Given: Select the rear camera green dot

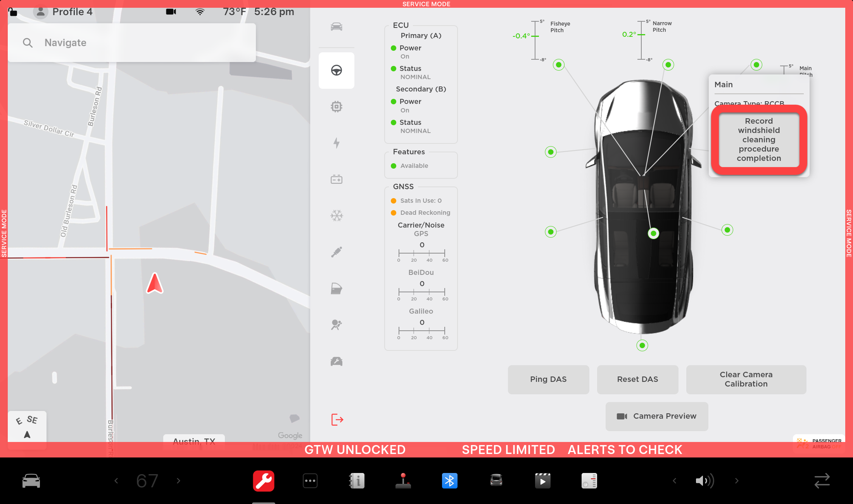Looking at the screenshot, I should click(642, 345).
